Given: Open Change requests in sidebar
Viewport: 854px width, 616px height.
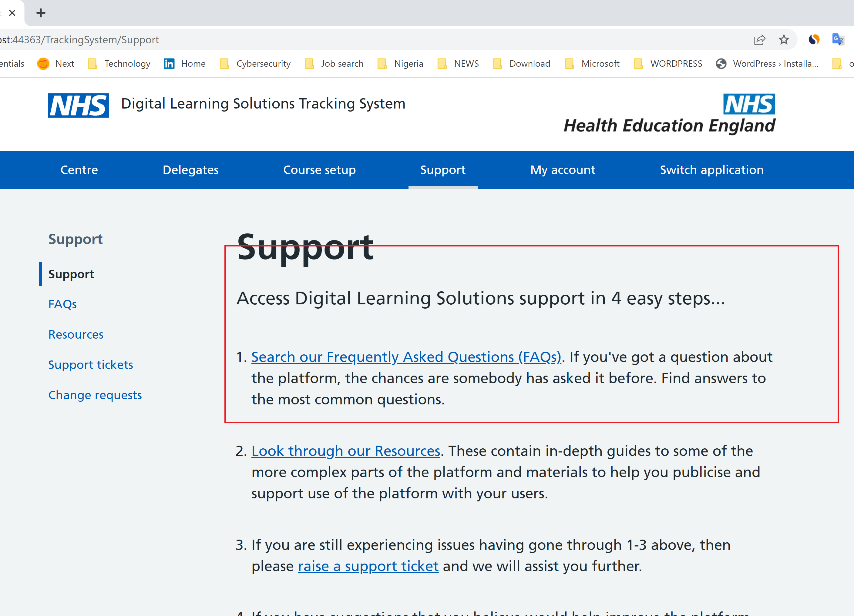Looking at the screenshot, I should (x=95, y=395).
